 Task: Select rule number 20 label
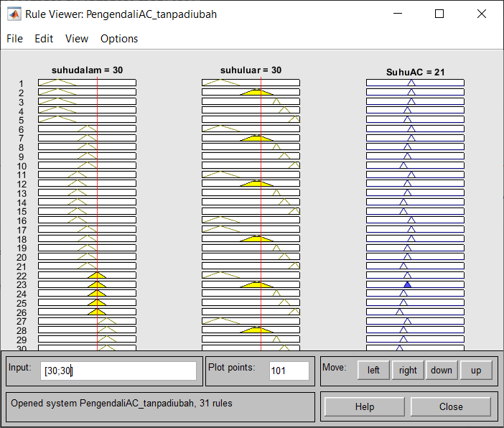tap(22, 258)
